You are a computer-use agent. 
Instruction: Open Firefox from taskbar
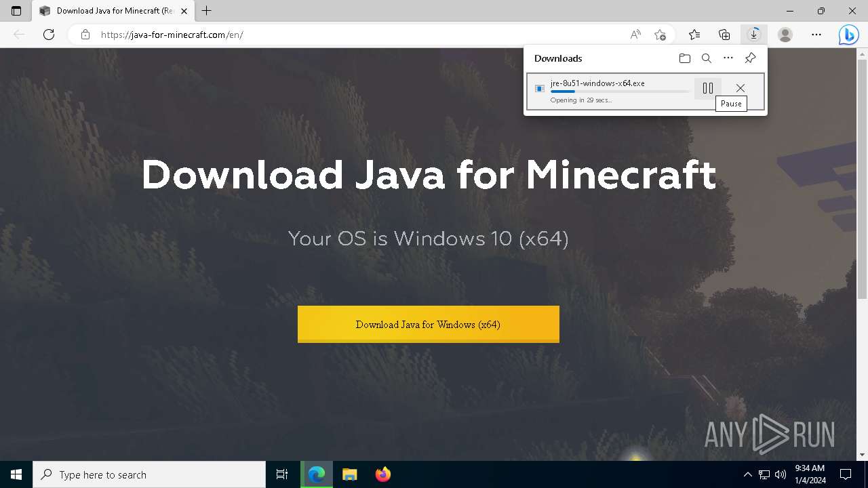(x=383, y=474)
